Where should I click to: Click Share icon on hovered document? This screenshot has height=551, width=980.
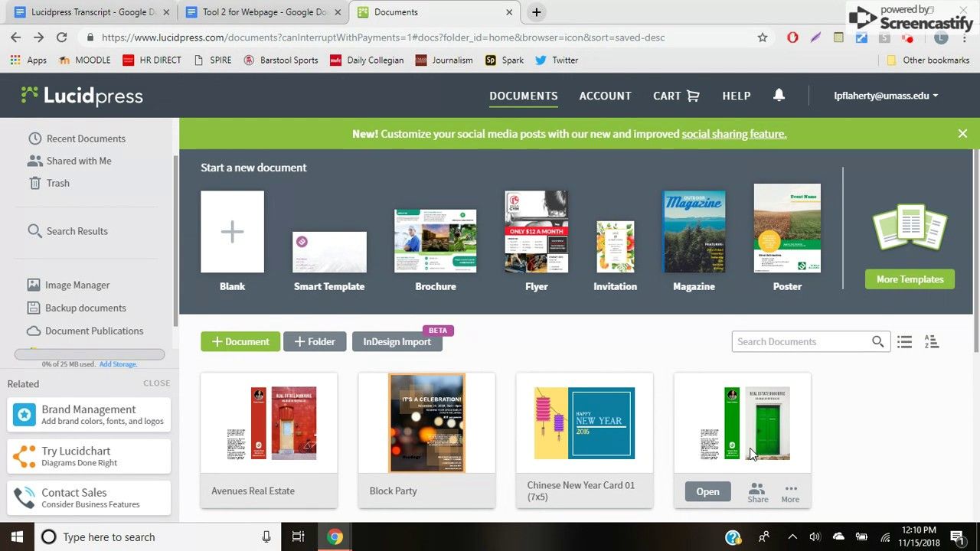point(757,492)
